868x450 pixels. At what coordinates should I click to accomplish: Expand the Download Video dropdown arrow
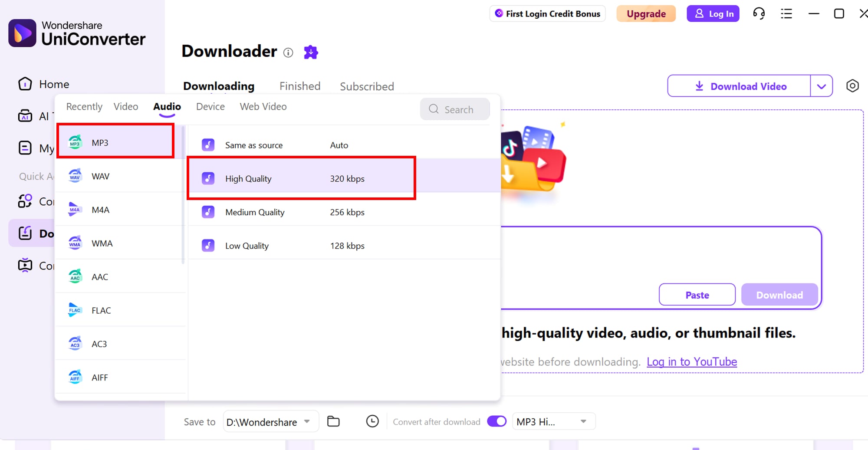(822, 86)
